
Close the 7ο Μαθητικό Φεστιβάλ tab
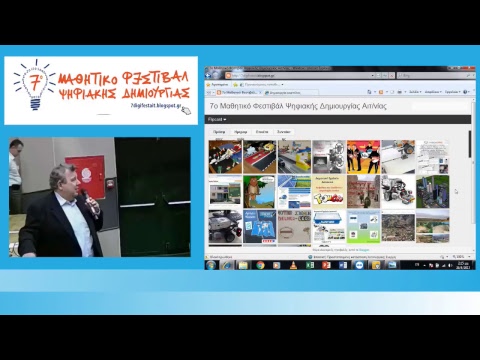[261, 92]
